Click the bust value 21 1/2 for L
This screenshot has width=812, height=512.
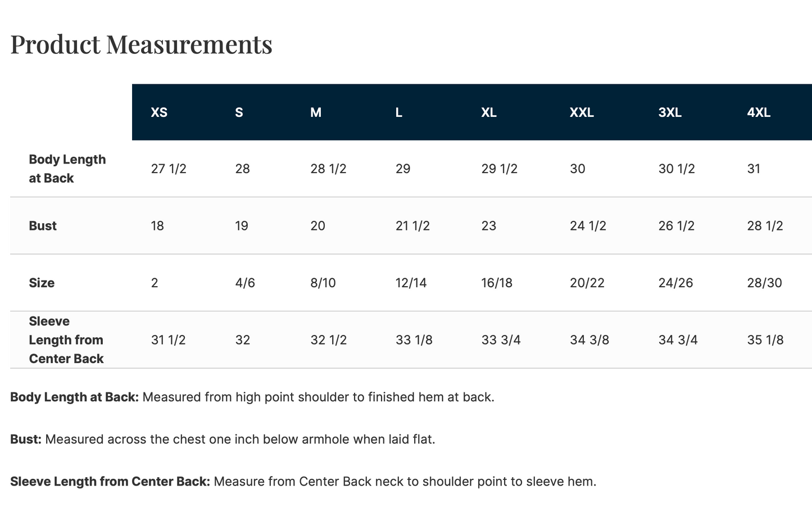412,226
